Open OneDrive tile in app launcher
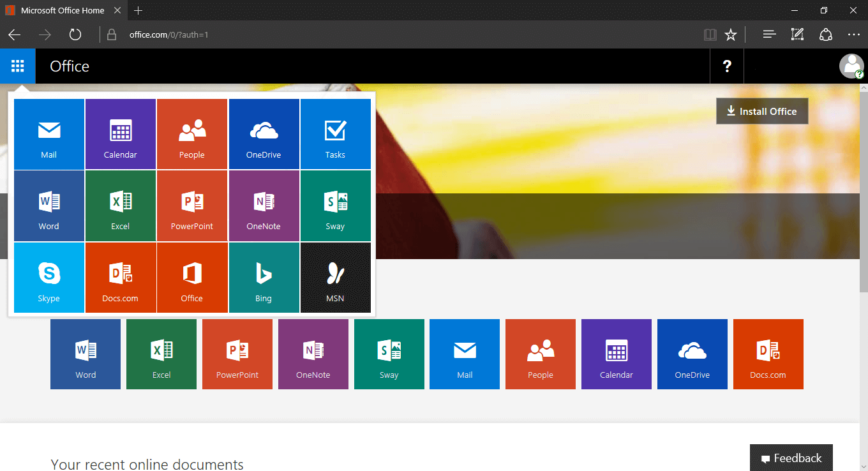The height and width of the screenshot is (471, 868). point(264,134)
